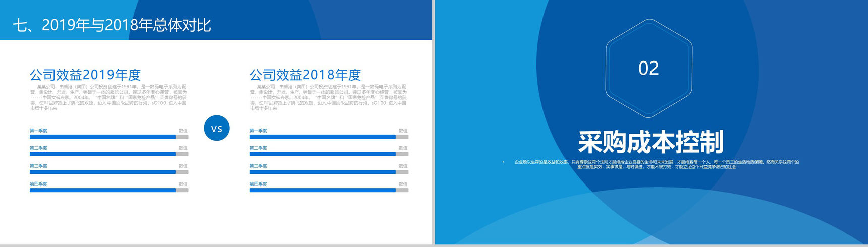Click the 采购成本控制 section title
This screenshot has height=247, width=868.
pos(650,142)
